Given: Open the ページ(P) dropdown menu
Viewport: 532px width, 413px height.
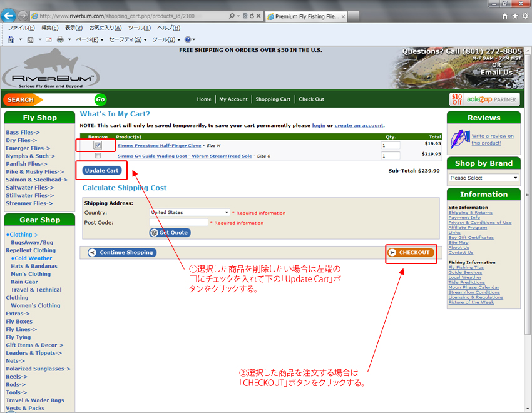Looking at the screenshot, I should coord(90,39).
